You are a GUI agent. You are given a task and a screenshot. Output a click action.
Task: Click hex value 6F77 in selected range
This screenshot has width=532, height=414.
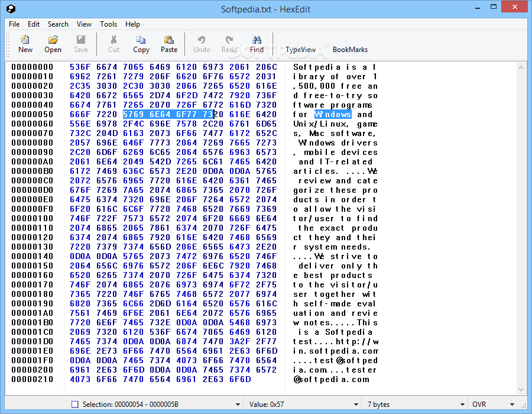click(x=186, y=114)
